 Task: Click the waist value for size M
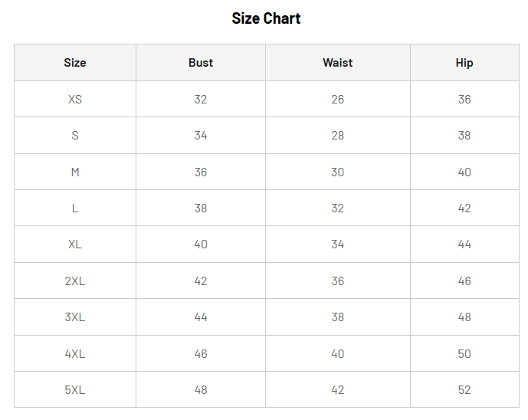(x=338, y=172)
